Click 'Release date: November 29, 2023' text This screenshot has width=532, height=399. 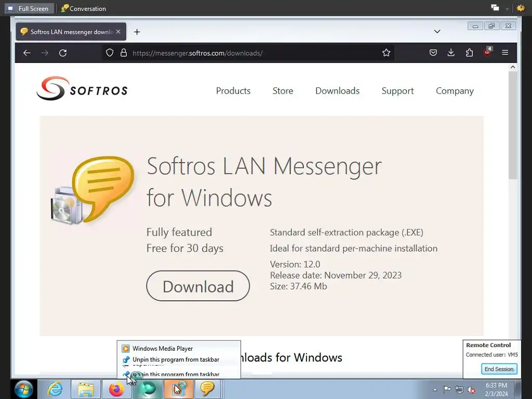point(336,275)
